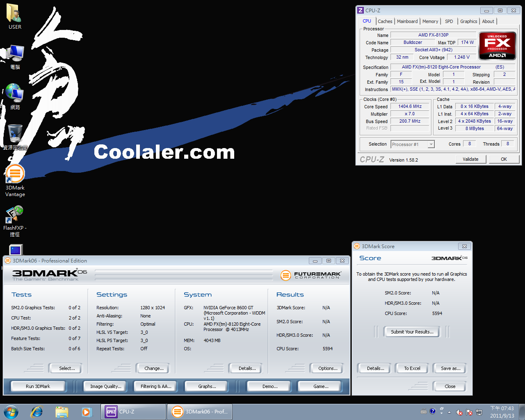Click the CPU Score 5594 in Results
The image size is (525, 420).
click(327, 349)
